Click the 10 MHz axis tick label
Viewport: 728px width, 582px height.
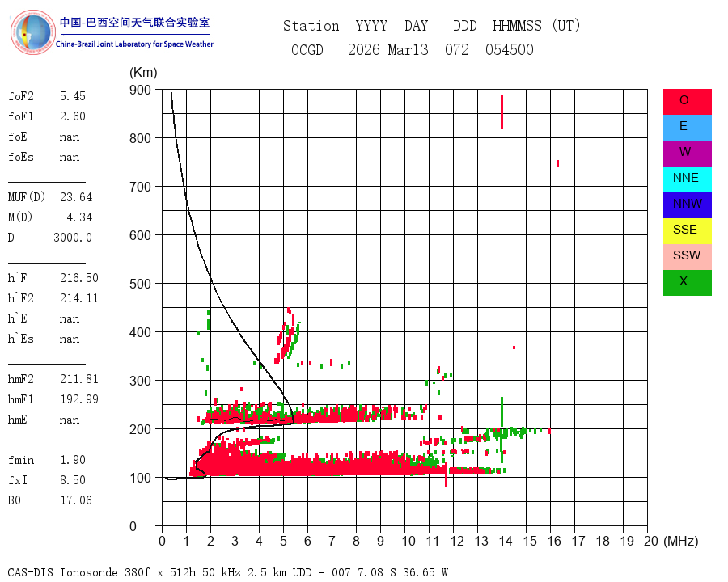(408, 541)
